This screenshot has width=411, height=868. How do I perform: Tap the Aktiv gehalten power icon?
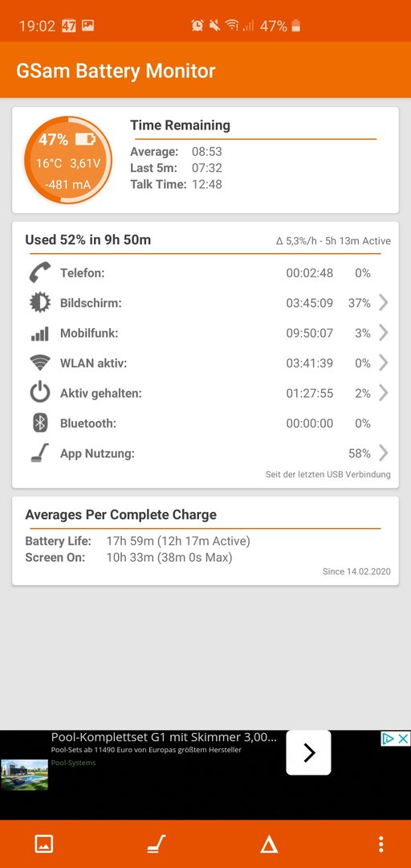[x=40, y=393]
